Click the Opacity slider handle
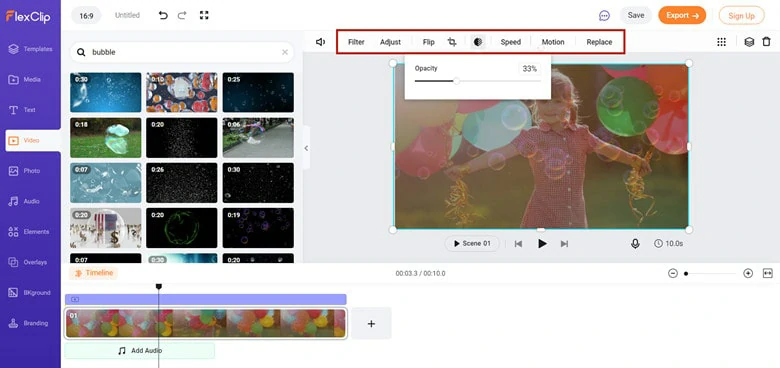The height and width of the screenshot is (368, 780). click(x=456, y=81)
